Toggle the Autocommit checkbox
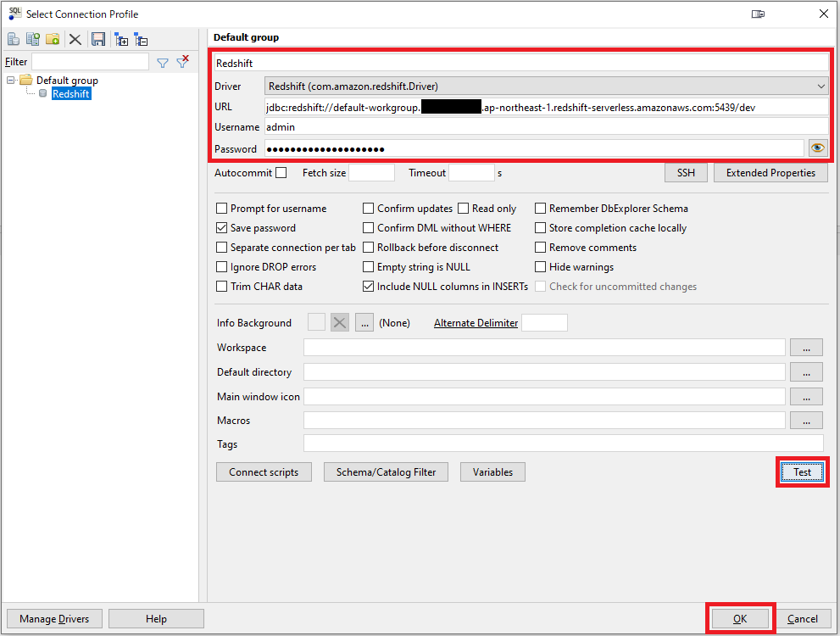 click(x=281, y=172)
